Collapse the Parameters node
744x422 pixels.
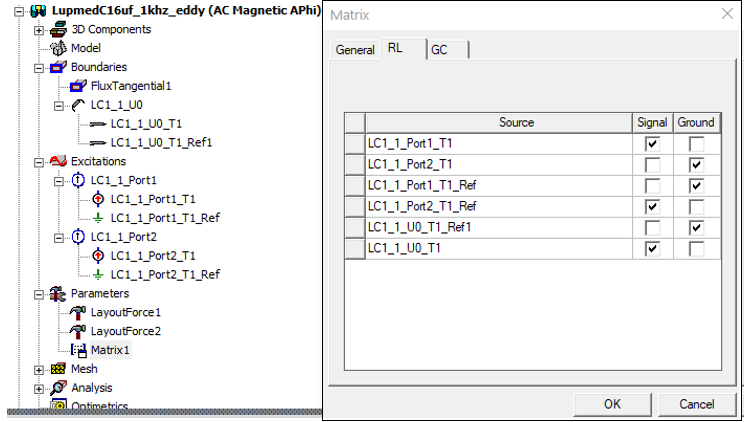pyautogui.click(x=39, y=294)
